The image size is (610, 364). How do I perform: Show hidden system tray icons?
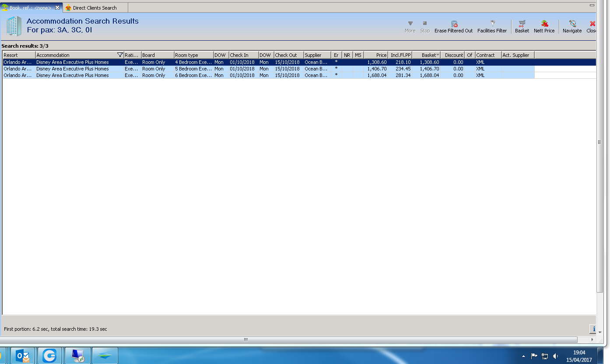pyautogui.click(x=524, y=356)
